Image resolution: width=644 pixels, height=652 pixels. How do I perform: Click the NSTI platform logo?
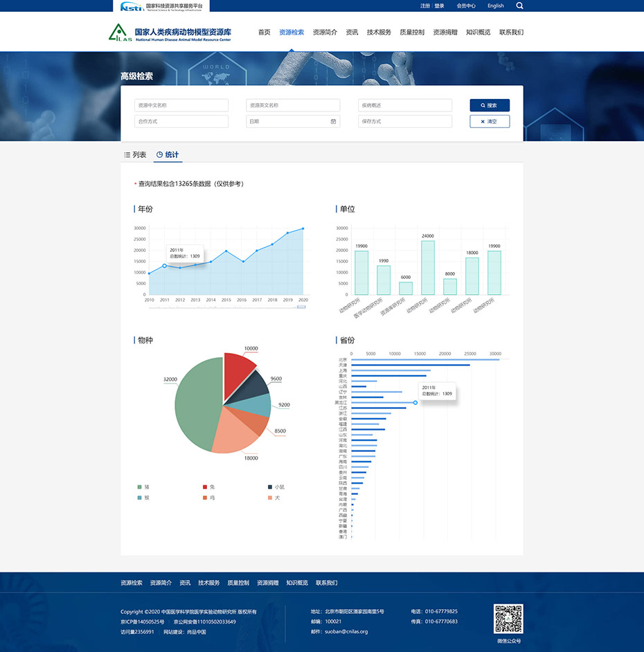click(x=161, y=6)
